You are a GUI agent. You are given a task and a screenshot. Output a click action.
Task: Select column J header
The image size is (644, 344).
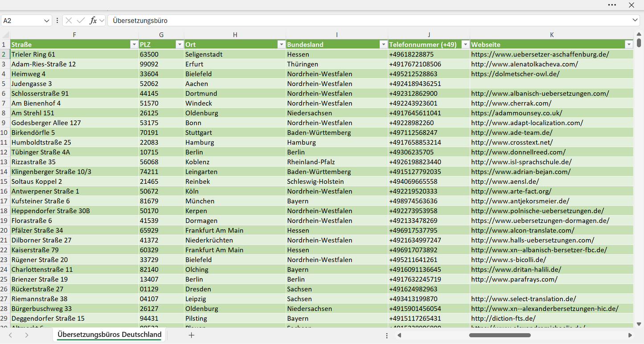click(429, 35)
